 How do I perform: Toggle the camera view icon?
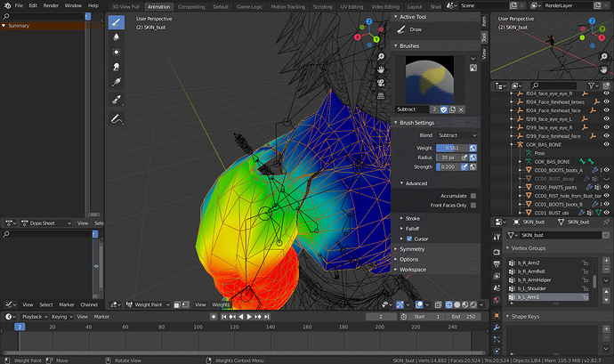tap(381, 83)
